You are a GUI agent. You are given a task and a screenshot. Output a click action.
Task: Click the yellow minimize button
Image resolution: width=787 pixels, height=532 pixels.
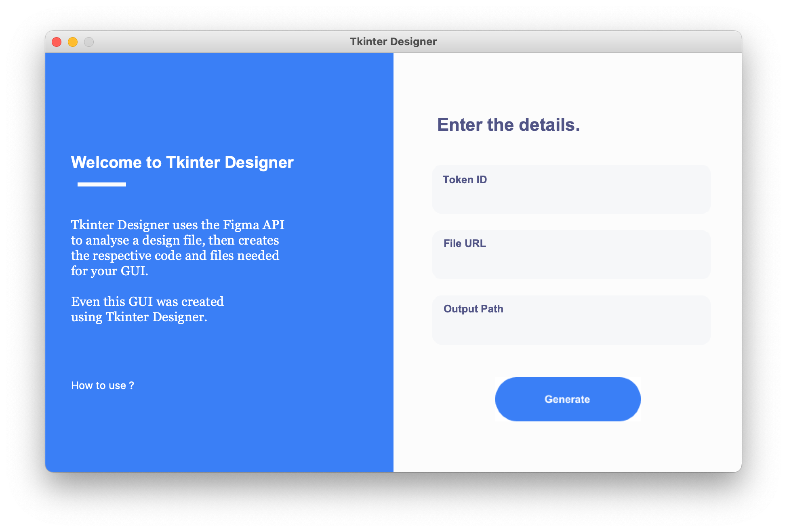coord(72,42)
